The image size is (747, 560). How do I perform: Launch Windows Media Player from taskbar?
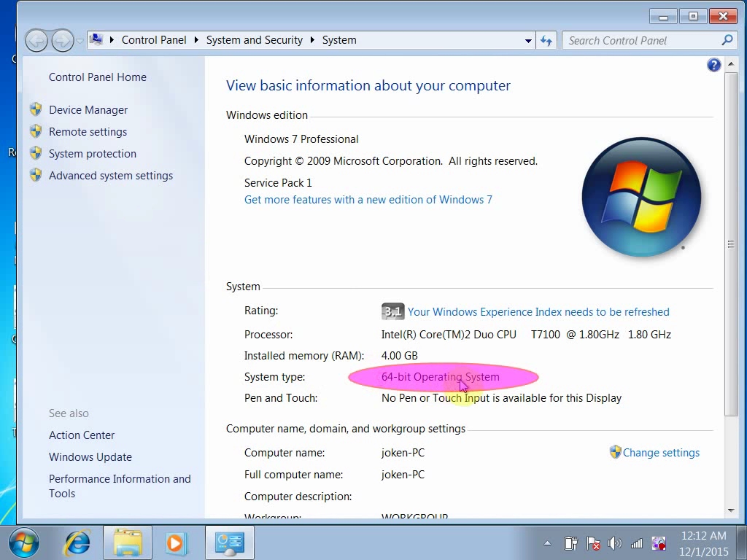coord(176,542)
